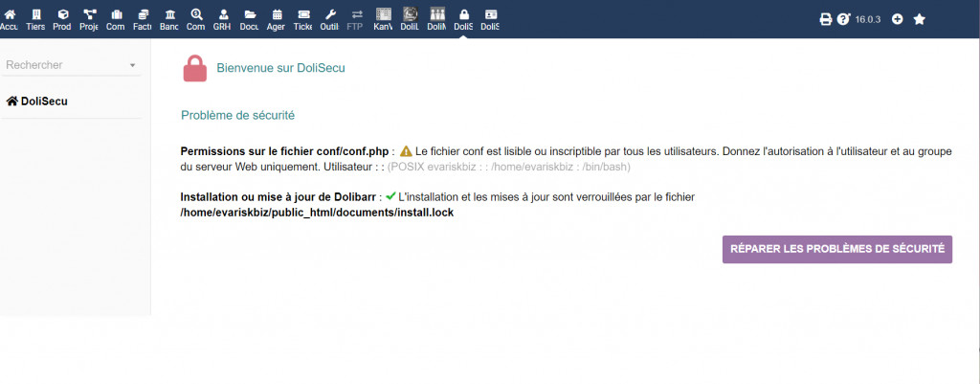The height and width of the screenshot is (384, 980).
Task: Open the Facturation coins icon menu
Action: tap(143, 19)
